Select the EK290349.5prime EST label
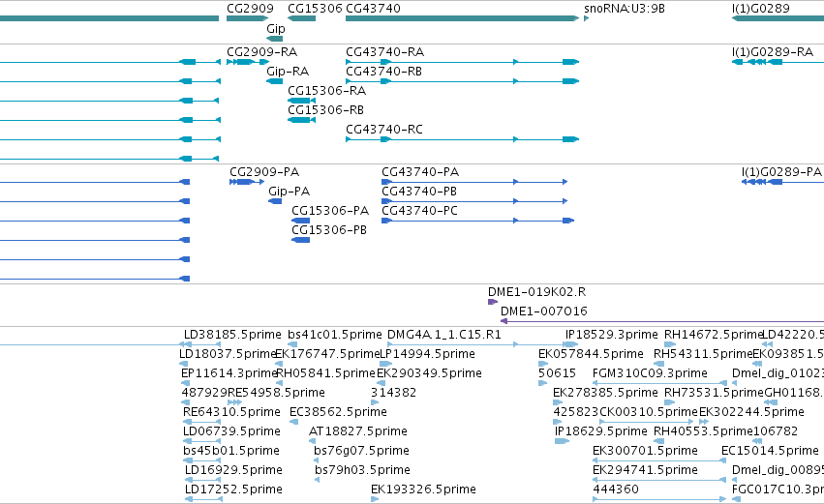Screen dimensions: 824x504 click(x=429, y=373)
